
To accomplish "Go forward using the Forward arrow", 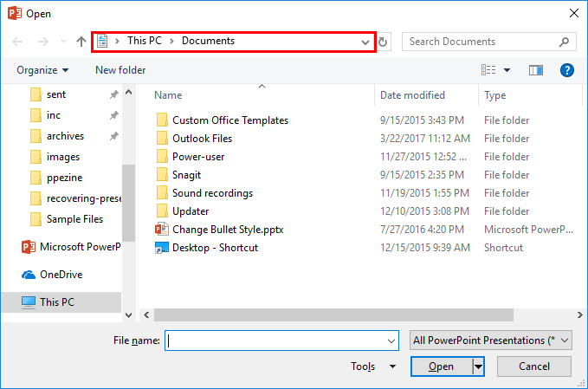I will coord(43,42).
